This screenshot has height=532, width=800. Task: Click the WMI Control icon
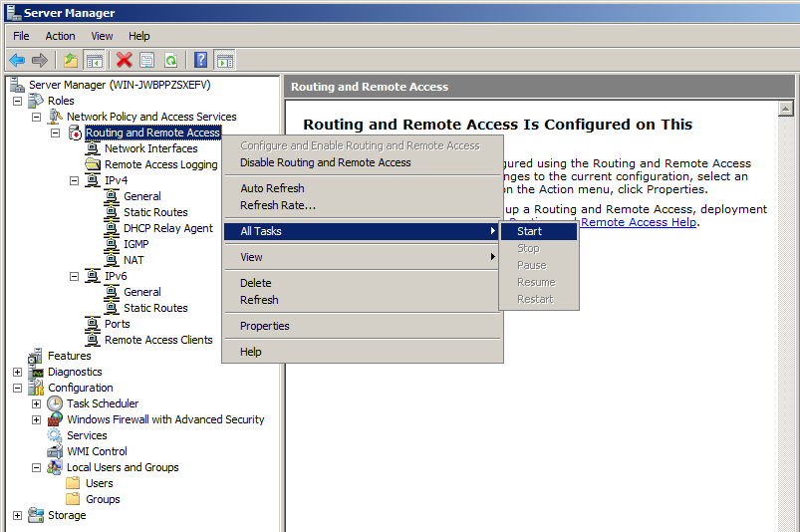55,451
